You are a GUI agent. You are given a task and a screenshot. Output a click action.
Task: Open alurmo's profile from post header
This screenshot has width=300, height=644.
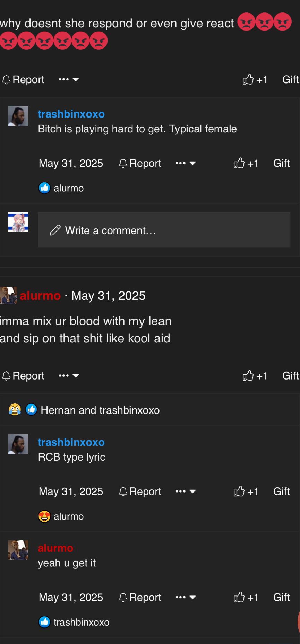coord(40,296)
